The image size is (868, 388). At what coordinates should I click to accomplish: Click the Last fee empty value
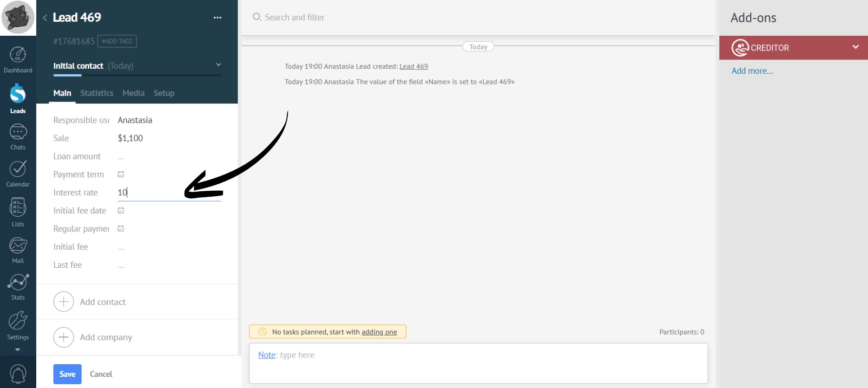point(121,265)
